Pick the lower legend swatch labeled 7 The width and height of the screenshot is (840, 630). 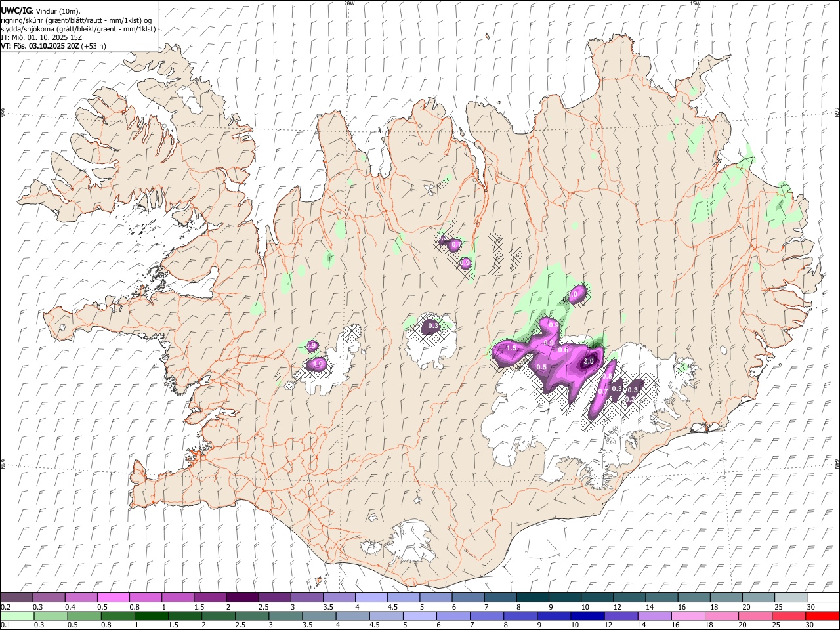coord(486,616)
